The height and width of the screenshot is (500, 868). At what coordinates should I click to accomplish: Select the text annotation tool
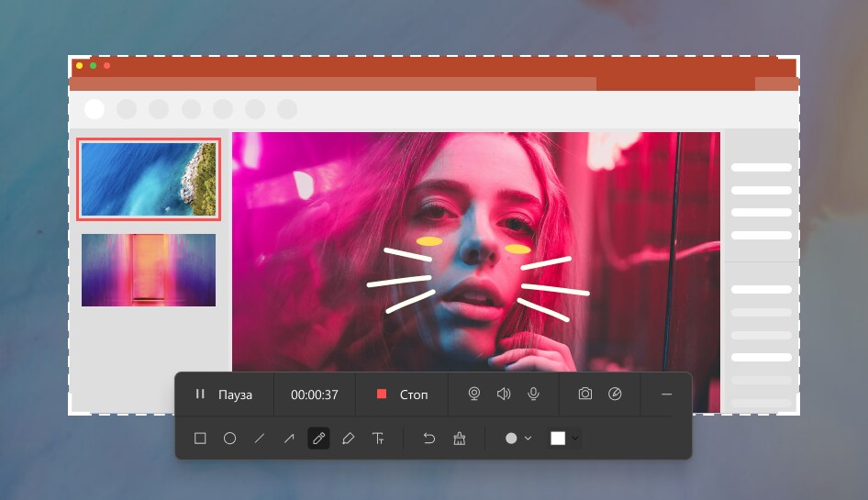(x=378, y=439)
